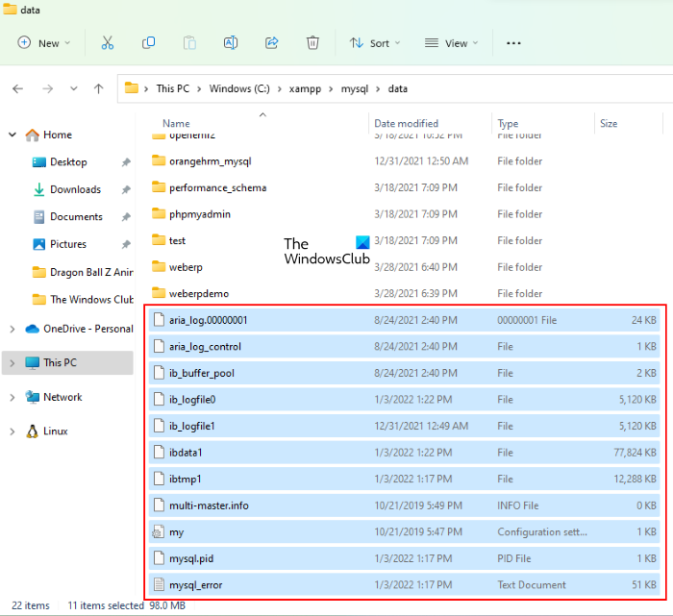Click the pin icon beside Downloads
Viewport: 673px width, 616px height.
126,189
